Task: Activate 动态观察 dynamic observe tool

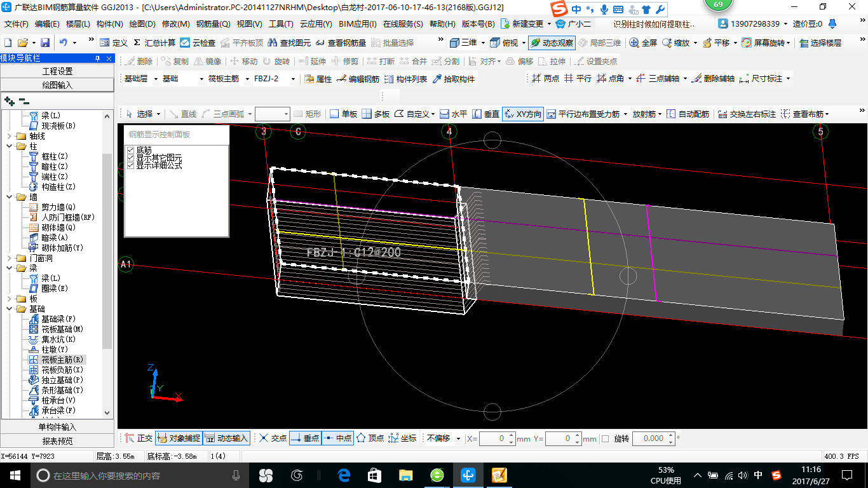Action: click(x=552, y=43)
